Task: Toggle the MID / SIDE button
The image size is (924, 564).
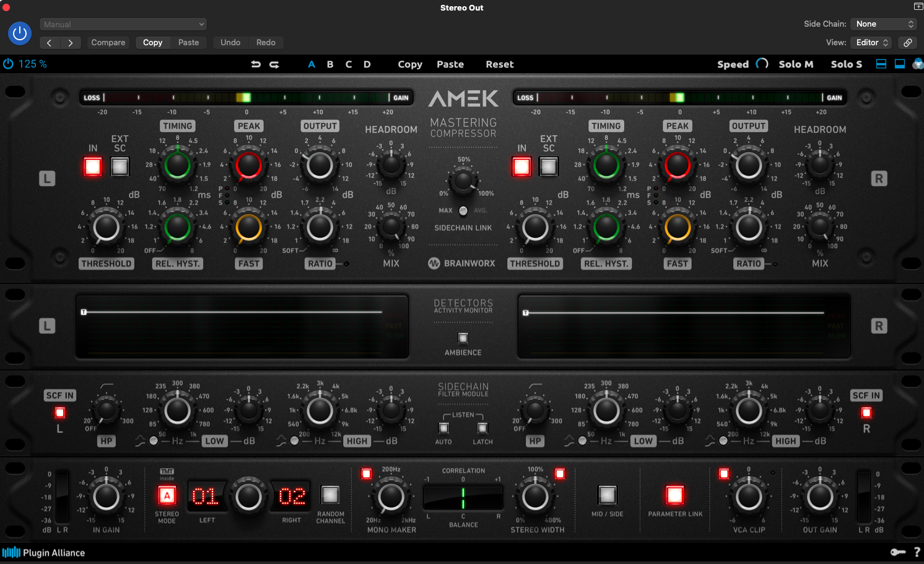Action: (607, 495)
